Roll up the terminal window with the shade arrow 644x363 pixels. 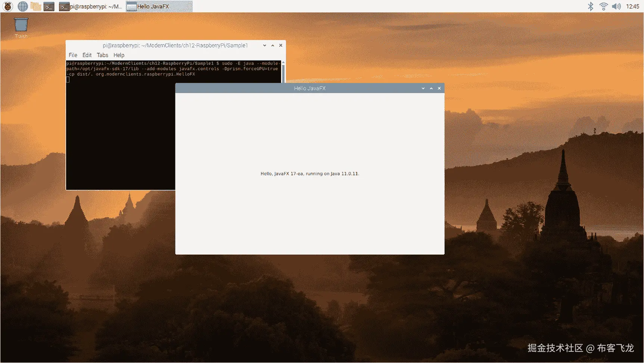pyautogui.click(x=272, y=45)
